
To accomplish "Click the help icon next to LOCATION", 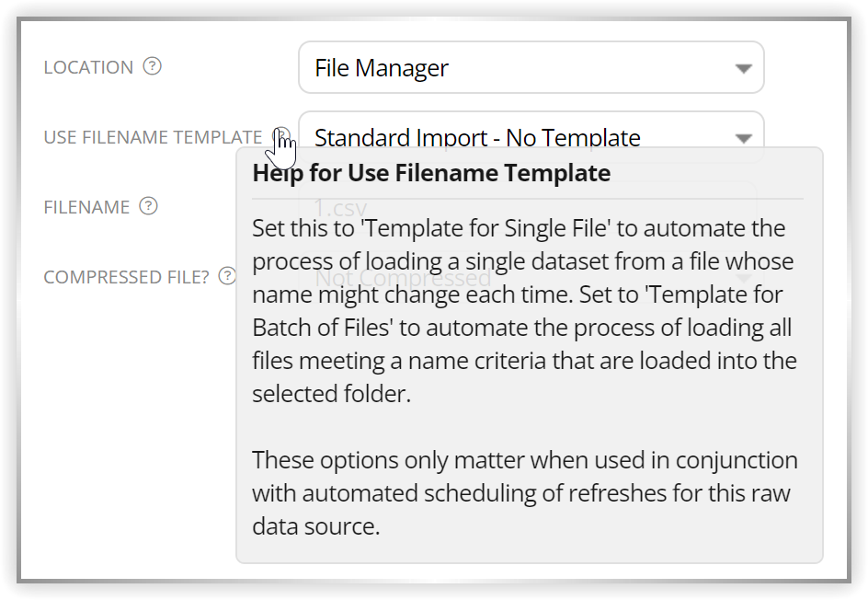I will [x=153, y=66].
